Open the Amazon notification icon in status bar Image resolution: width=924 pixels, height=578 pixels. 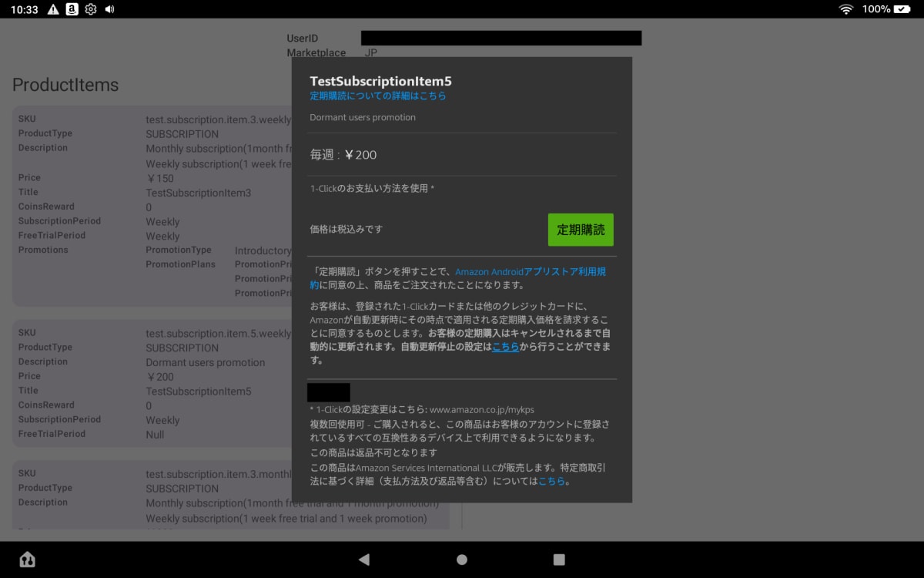[x=72, y=9]
